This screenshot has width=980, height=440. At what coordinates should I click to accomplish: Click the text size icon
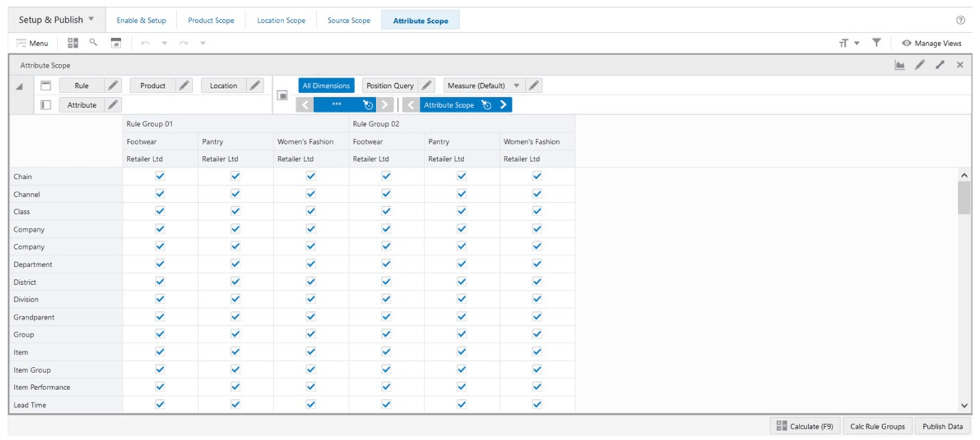843,43
